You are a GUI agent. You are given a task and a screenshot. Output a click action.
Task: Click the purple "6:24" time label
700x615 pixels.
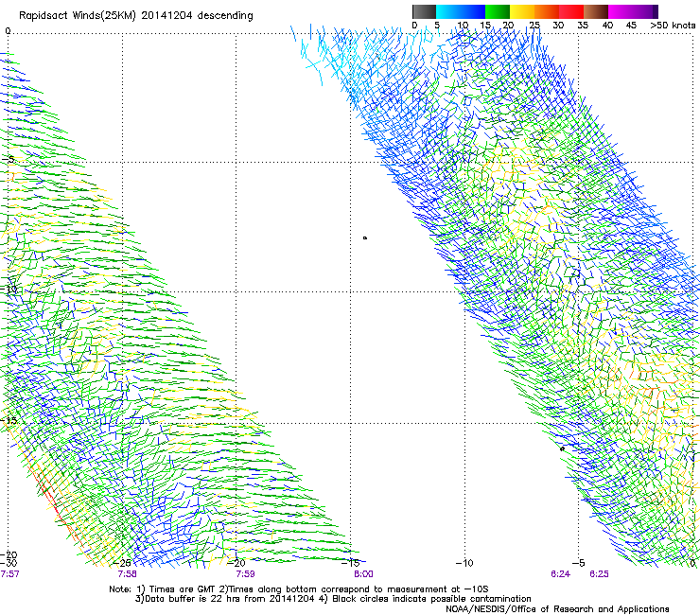(x=560, y=573)
